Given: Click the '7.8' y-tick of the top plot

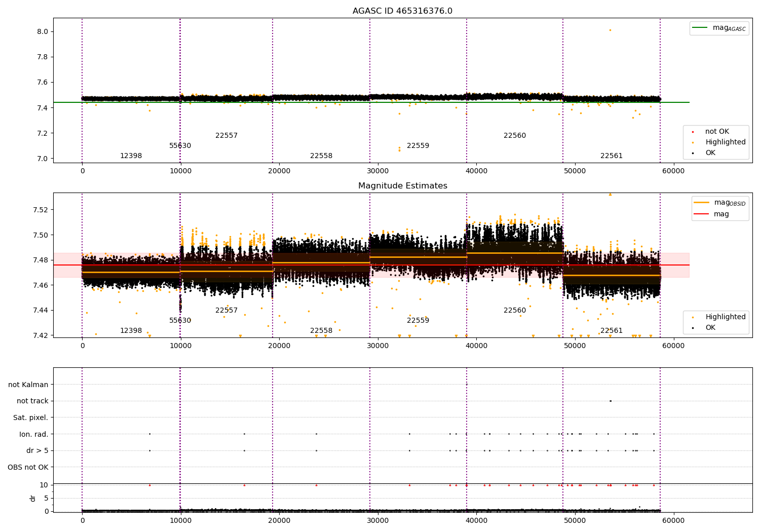Looking at the screenshot, I should pyautogui.click(x=43, y=57).
